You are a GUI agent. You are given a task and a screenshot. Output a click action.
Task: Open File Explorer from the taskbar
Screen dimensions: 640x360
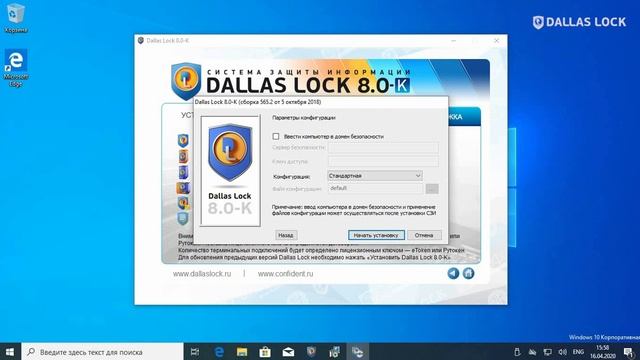pyautogui.click(x=242, y=352)
